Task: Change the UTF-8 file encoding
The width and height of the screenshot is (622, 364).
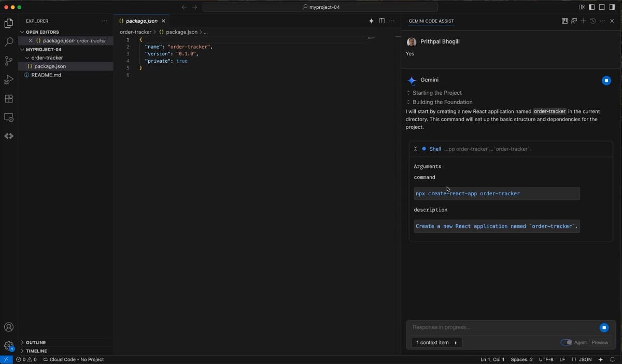Action: pyautogui.click(x=546, y=359)
